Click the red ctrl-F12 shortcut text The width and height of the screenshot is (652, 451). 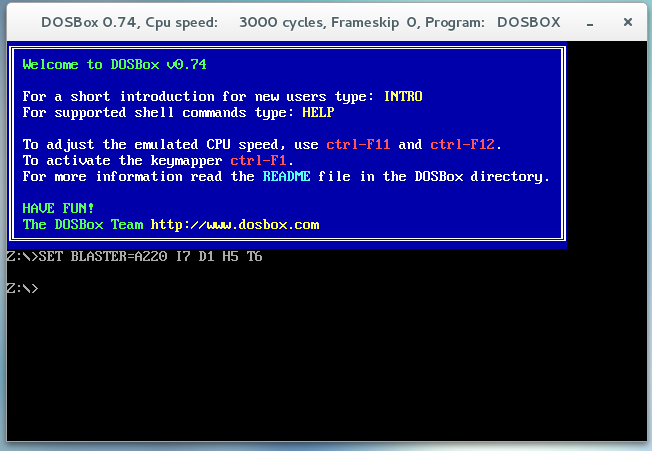point(462,145)
